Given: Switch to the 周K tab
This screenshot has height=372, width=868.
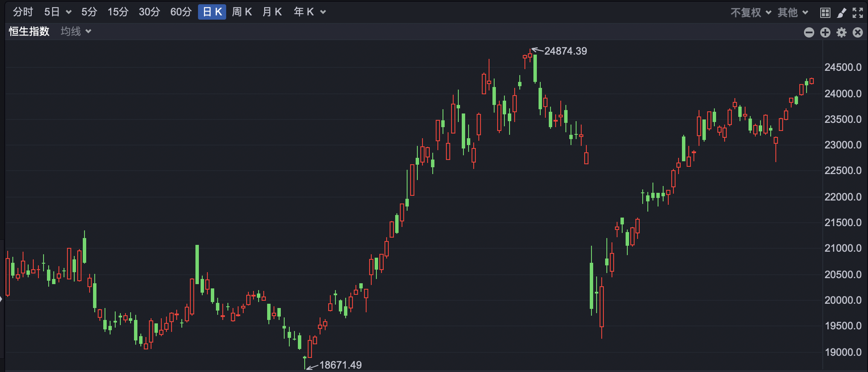Looking at the screenshot, I should (242, 12).
